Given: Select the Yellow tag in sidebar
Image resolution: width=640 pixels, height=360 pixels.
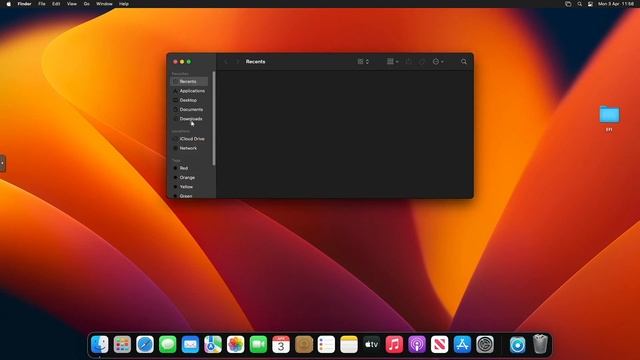Looking at the screenshot, I should (x=189, y=187).
